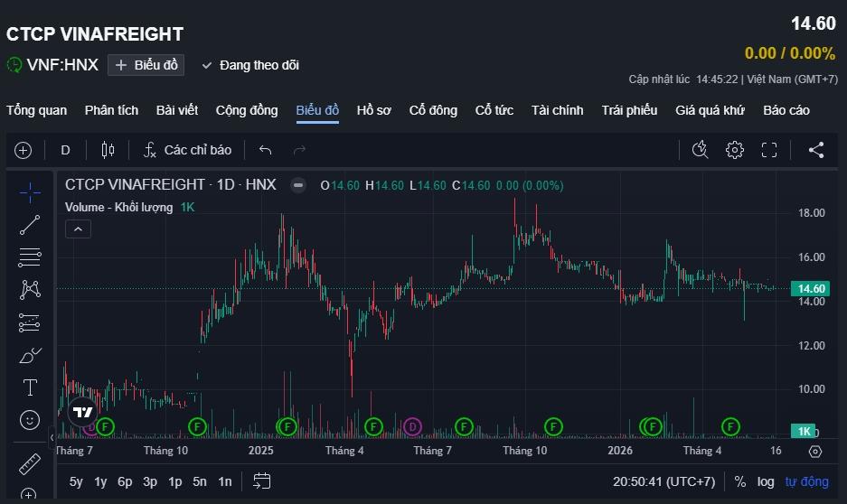847x504 pixels.
Task: Click the F marker near Tháng 4 2026
Action: 730,427
